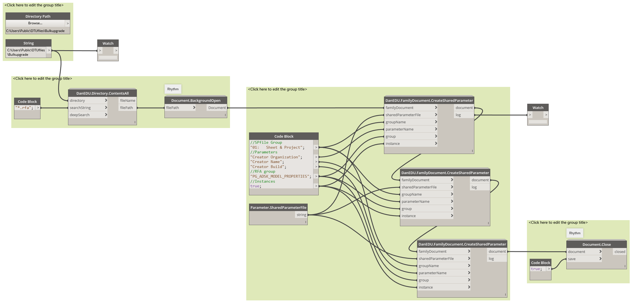Click the output port of the String node
This screenshot has width=644, height=304.
pyautogui.click(x=49, y=50)
